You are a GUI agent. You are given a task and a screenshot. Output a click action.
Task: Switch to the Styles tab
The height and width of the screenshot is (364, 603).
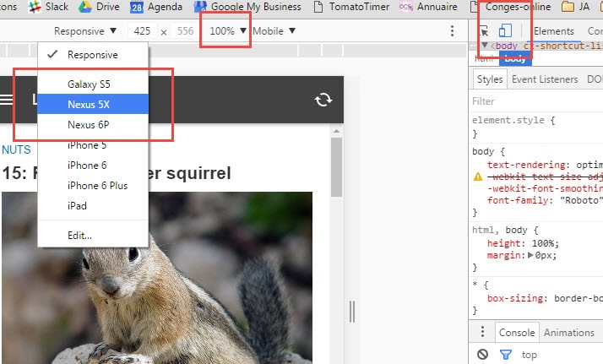[x=490, y=79]
